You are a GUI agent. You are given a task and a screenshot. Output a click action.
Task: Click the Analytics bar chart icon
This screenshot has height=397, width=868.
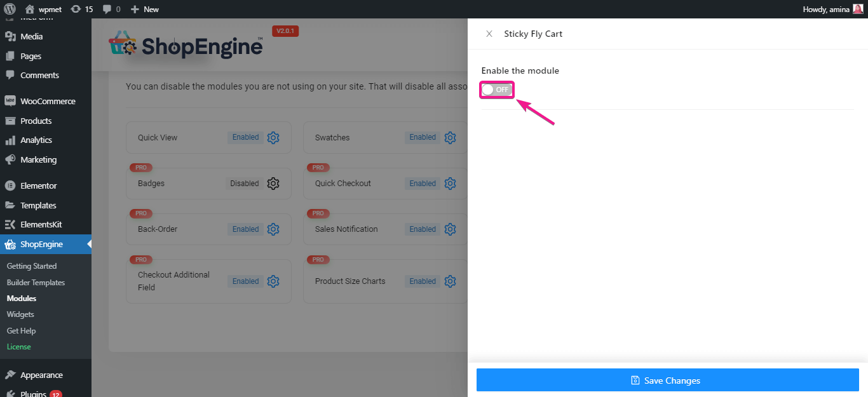(x=10, y=140)
